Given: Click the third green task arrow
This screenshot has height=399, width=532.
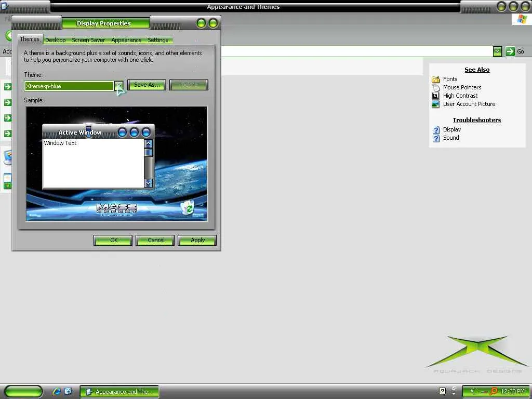Looking at the screenshot, I should (x=7, y=118).
